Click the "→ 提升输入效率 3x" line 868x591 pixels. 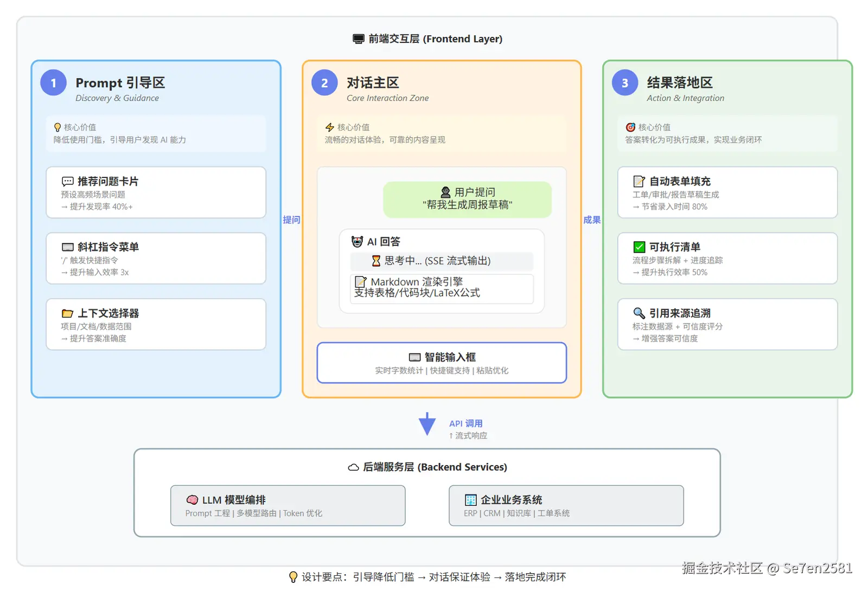[95, 272]
